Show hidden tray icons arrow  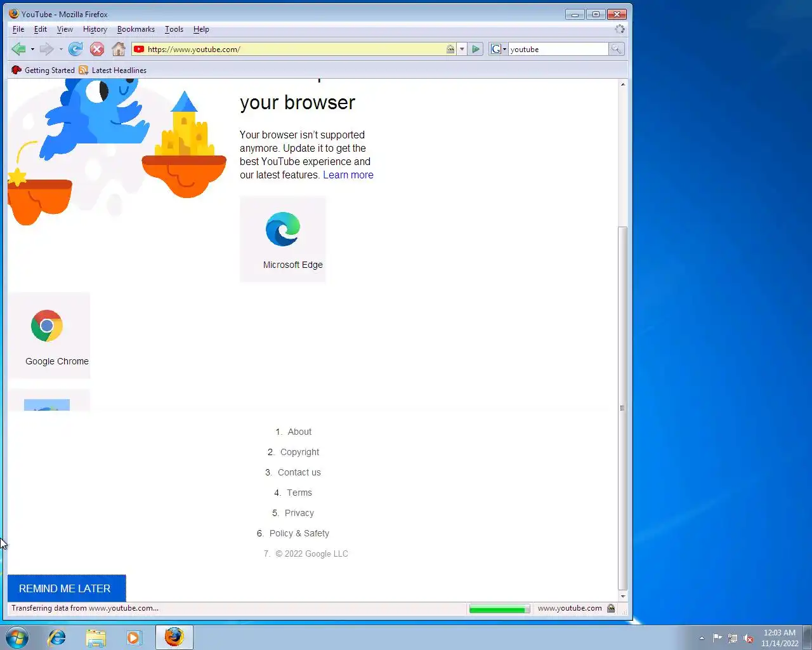(702, 638)
